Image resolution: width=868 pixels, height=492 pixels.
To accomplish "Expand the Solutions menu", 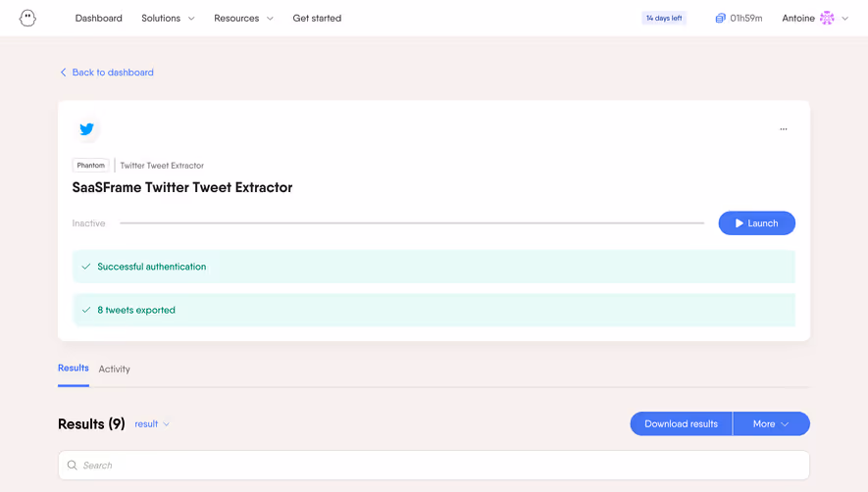I will click(168, 19).
